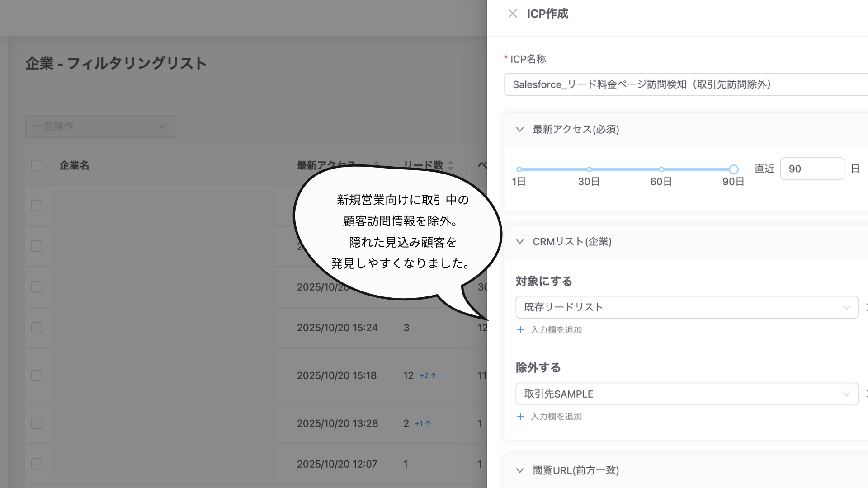The height and width of the screenshot is (488, 868).
Task: Check the row checkbox for 2025/10/20 15:24
Action: (x=37, y=328)
